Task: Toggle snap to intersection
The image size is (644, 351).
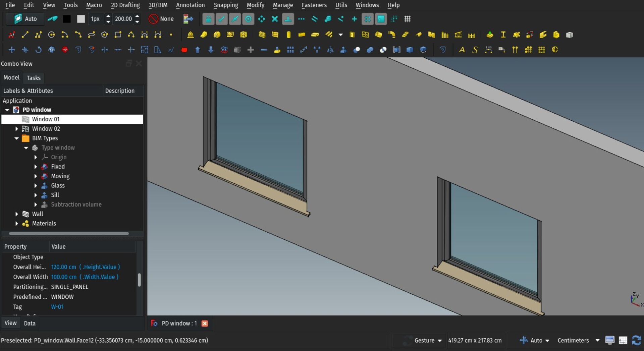Action: click(x=275, y=19)
